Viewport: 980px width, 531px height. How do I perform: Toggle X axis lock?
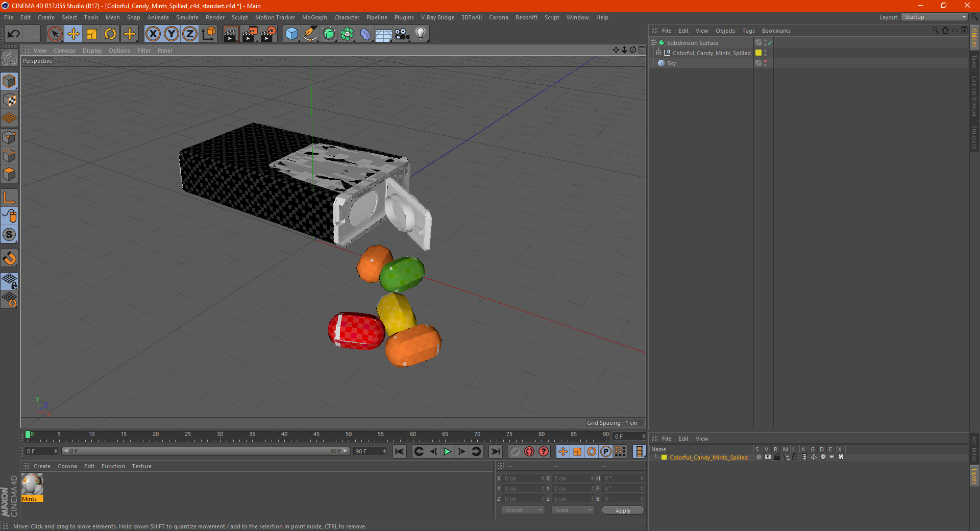tap(153, 34)
